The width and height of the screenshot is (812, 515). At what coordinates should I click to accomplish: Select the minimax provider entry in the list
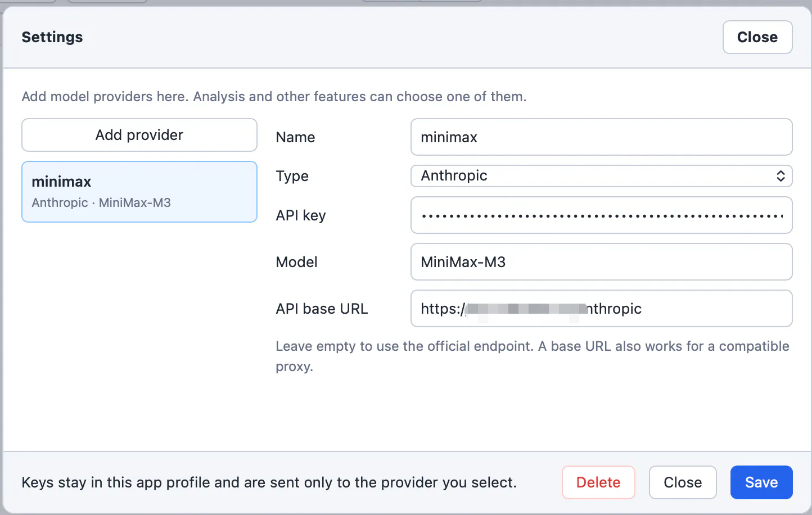[x=139, y=192]
